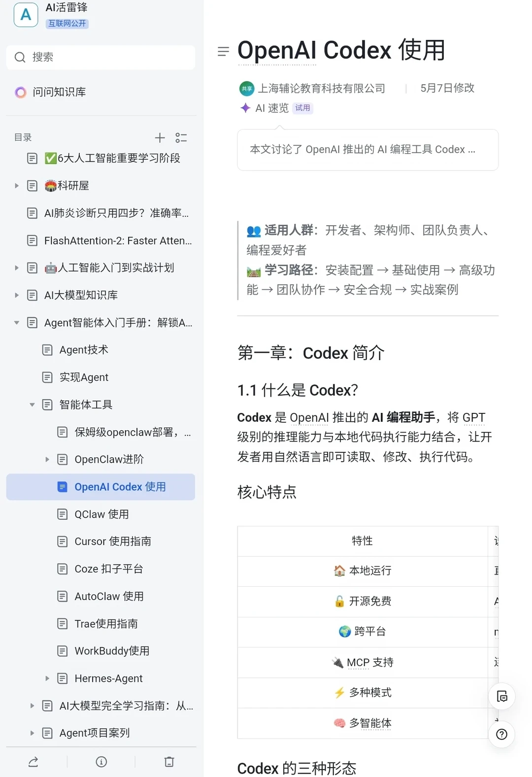Click the AI 速览 sparkle icon
This screenshot has width=532, height=777.
click(245, 108)
